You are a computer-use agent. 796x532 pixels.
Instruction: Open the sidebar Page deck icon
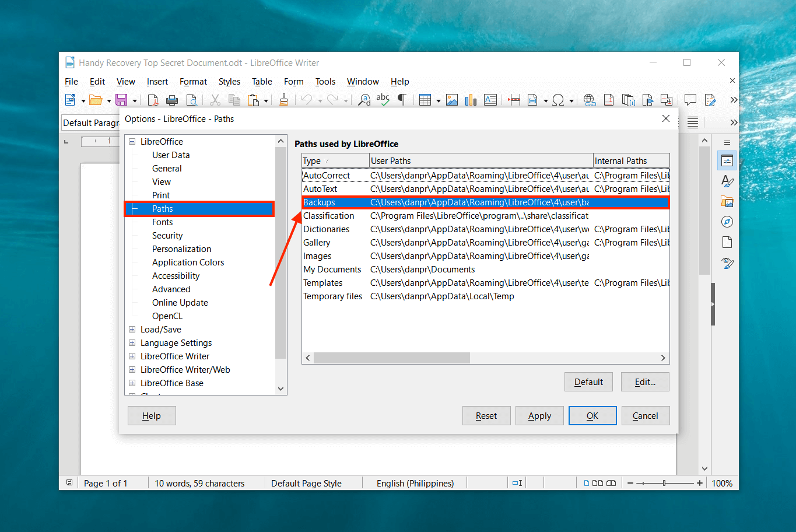[x=727, y=242]
